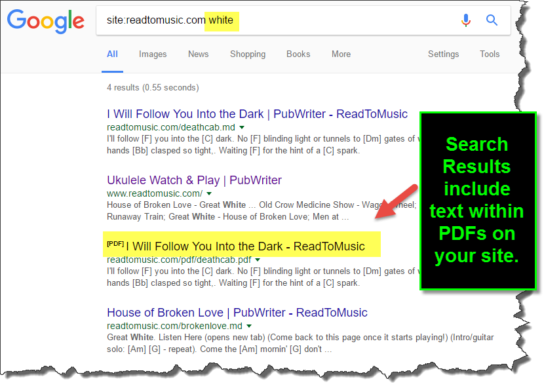Screen dimensions: 544x392
Task: Click snippet line 'Runaway Train; Great White'
Action: pos(161,217)
